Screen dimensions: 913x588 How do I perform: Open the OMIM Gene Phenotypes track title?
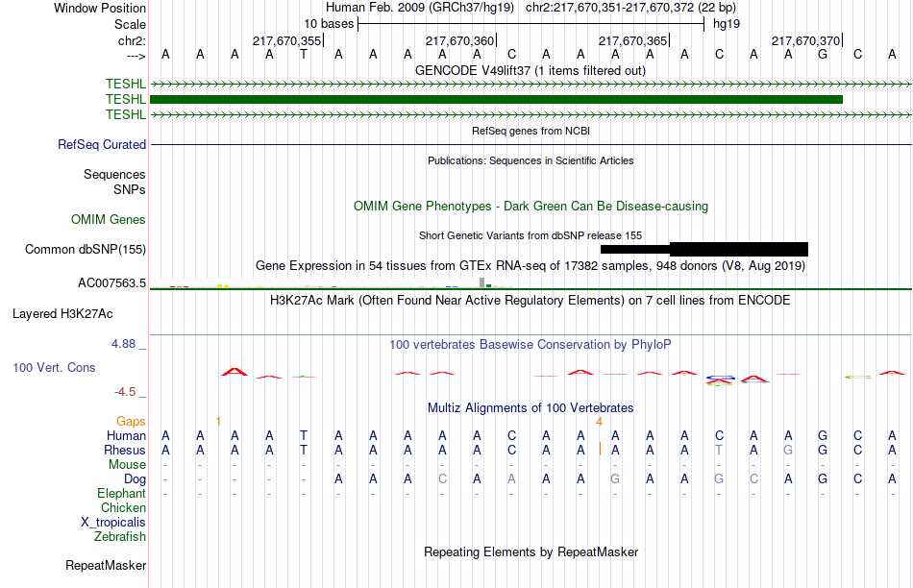531,207
